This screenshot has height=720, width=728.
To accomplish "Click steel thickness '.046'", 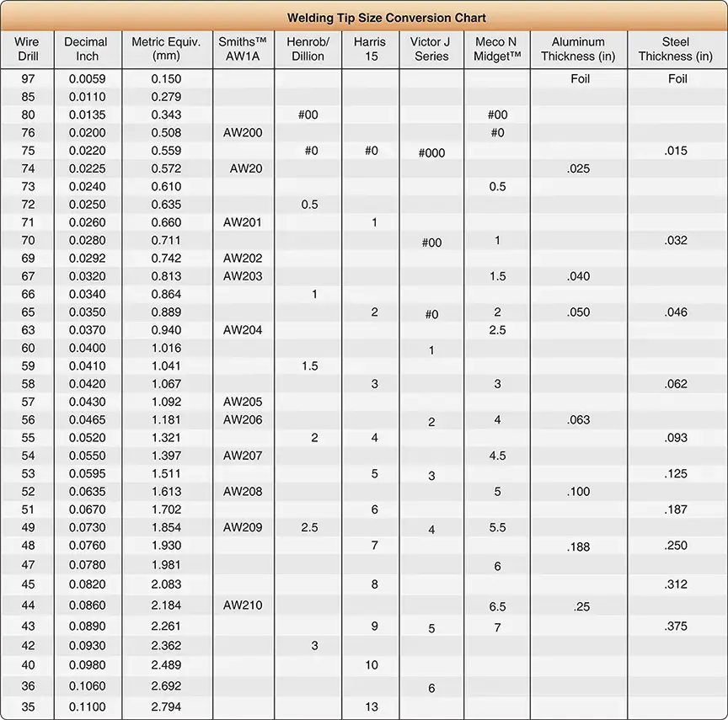I will click(676, 312).
